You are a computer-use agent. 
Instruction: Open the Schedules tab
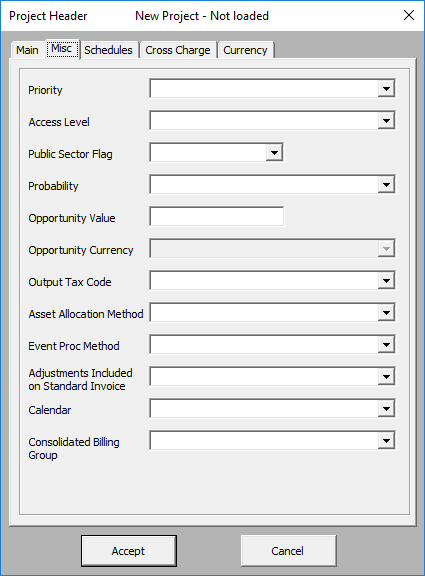click(x=109, y=50)
